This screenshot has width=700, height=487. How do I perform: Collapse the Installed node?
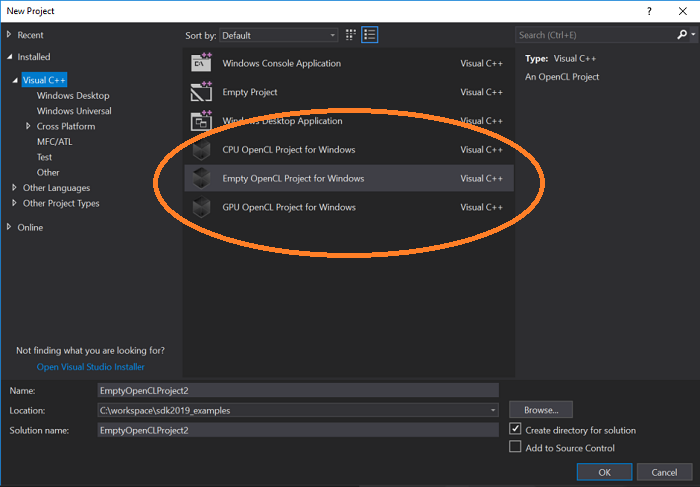9,57
